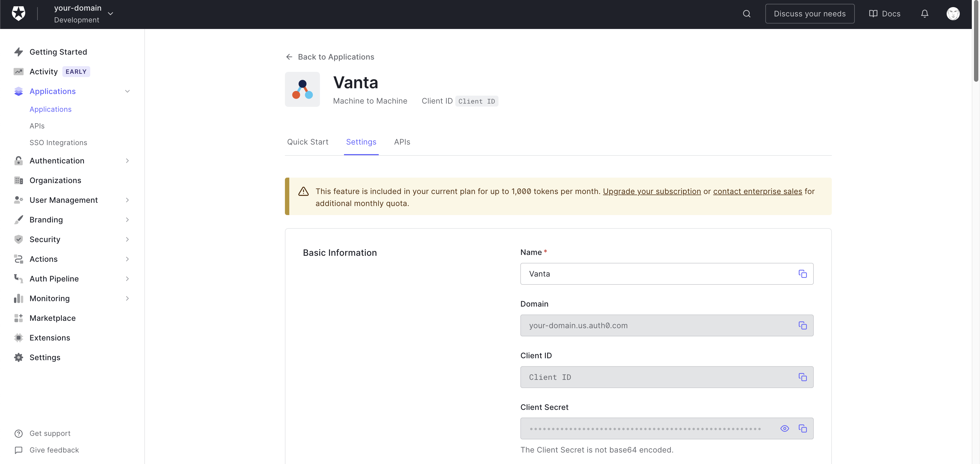Expand the User Management section chevron
This screenshot has width=980, height=464.
coord(127,200)
